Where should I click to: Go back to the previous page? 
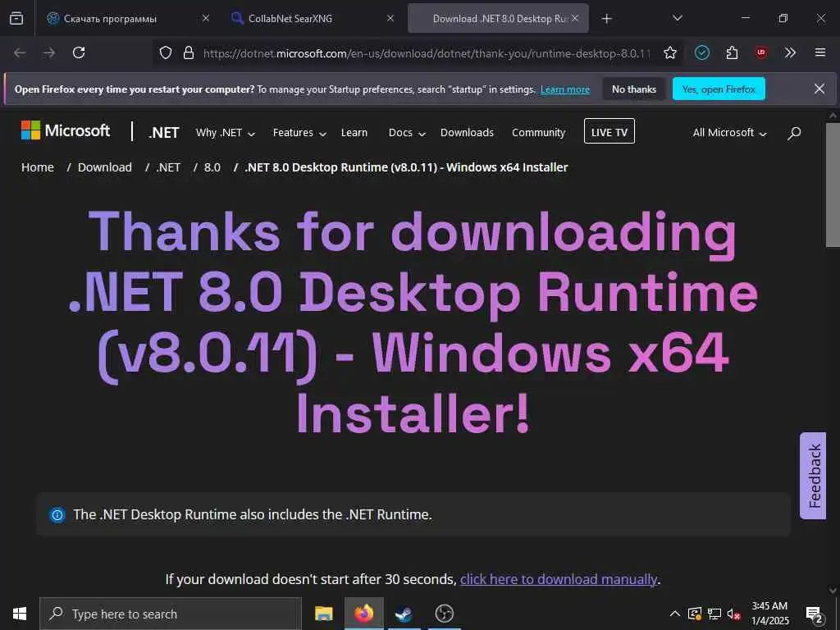click(20, 52)
